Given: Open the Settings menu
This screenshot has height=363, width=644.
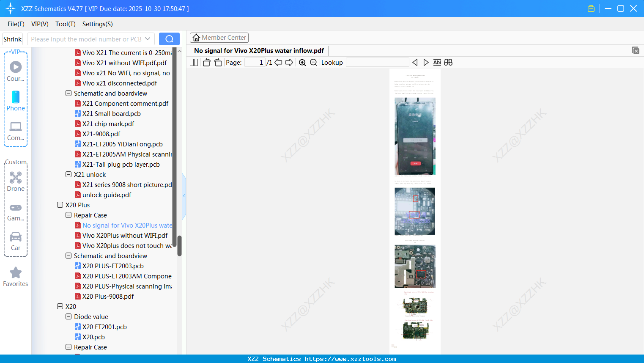Looking at the screenshot, I should click(x=98, y=24).
